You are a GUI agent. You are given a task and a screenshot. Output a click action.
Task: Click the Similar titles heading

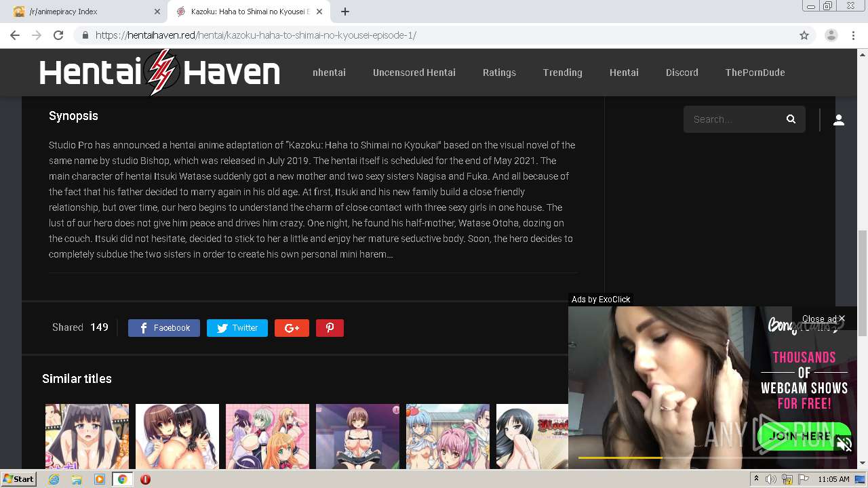(x=77, y=379)
